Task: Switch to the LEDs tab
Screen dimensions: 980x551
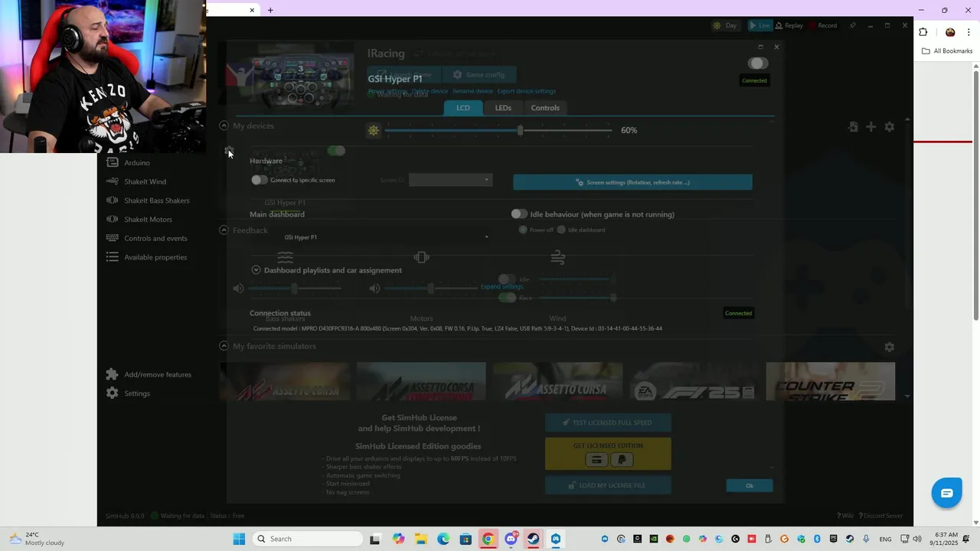Action: click(503, 108)
